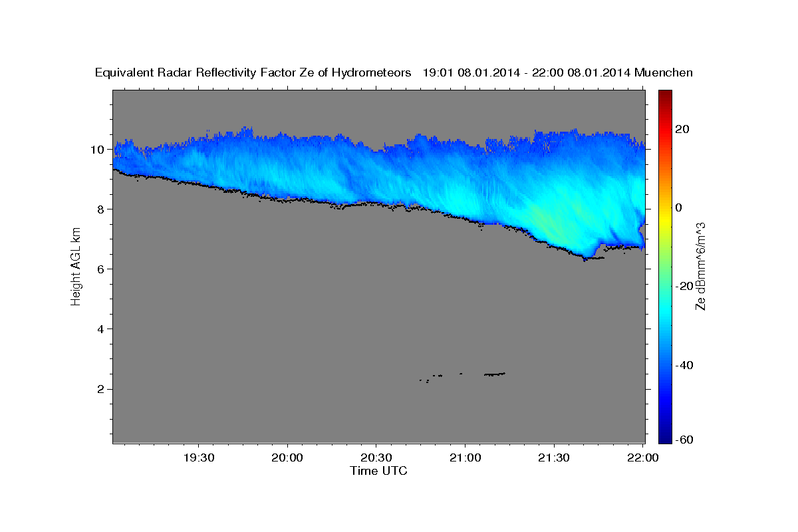Click the '20:00' time tick label
This screenshot has width=798, height=532.
click(288, 458)
